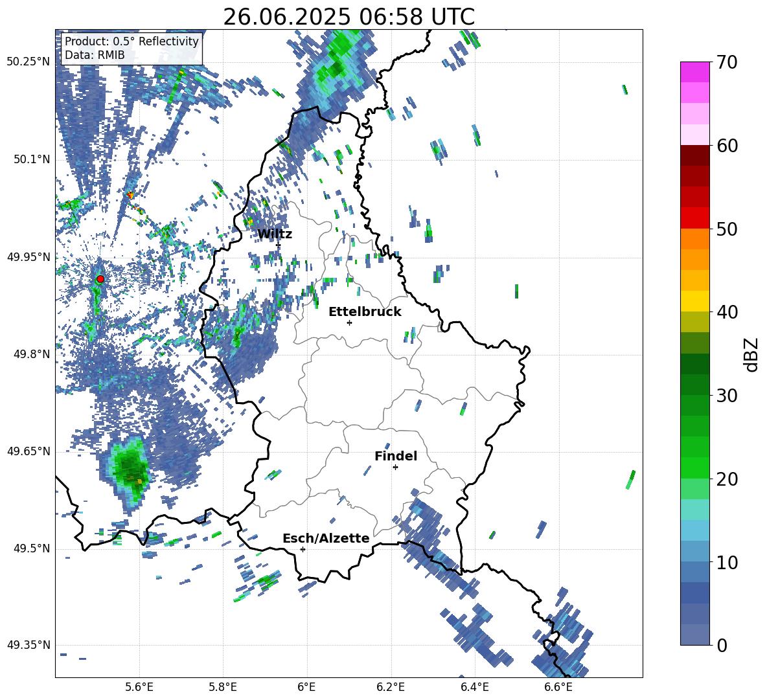Image resolution: width=767 pixels, height=700 pixels.
Task: Pick the dark green 30 dBZ colorbar segment
Action: point(694,385)
